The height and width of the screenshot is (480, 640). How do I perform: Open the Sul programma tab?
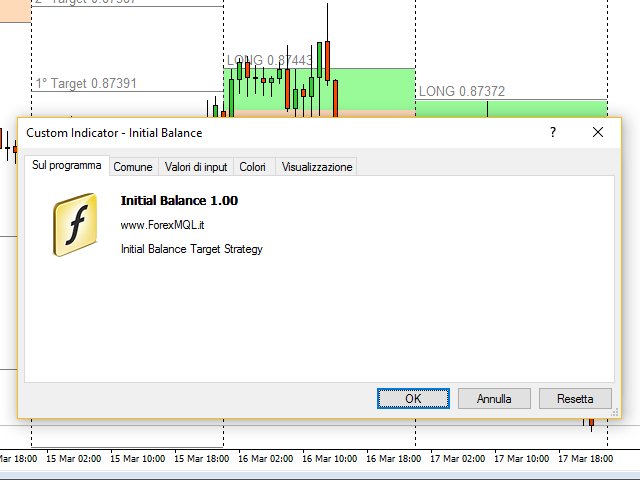coord(67,165)
